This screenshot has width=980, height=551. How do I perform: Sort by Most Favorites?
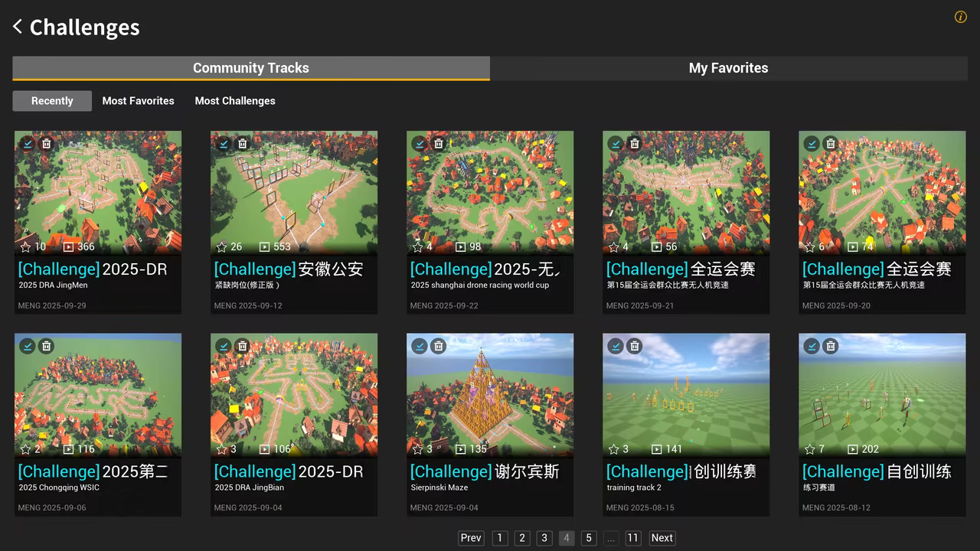[x=138, y=101]
